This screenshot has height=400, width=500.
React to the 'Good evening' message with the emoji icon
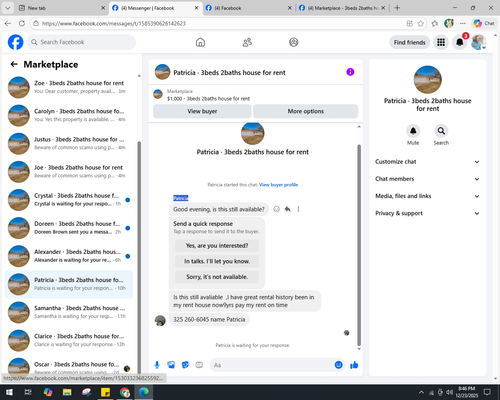coord(276,209)
